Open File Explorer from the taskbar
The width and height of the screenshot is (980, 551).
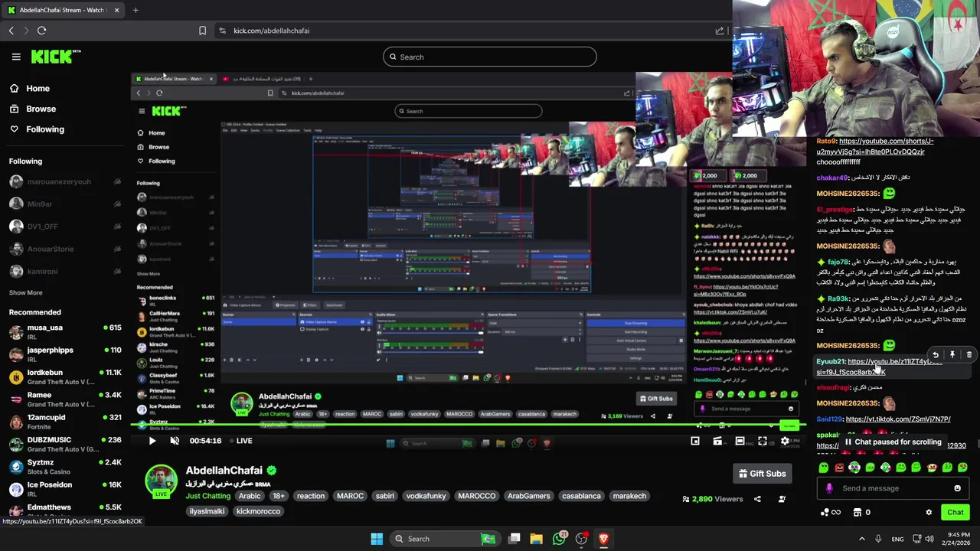coord(536,539)
